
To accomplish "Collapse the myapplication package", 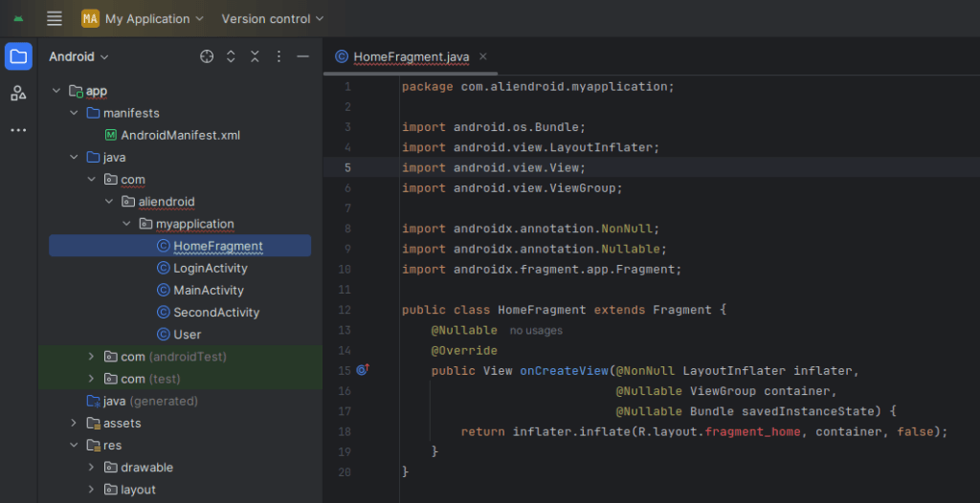I will pos(126,224).
